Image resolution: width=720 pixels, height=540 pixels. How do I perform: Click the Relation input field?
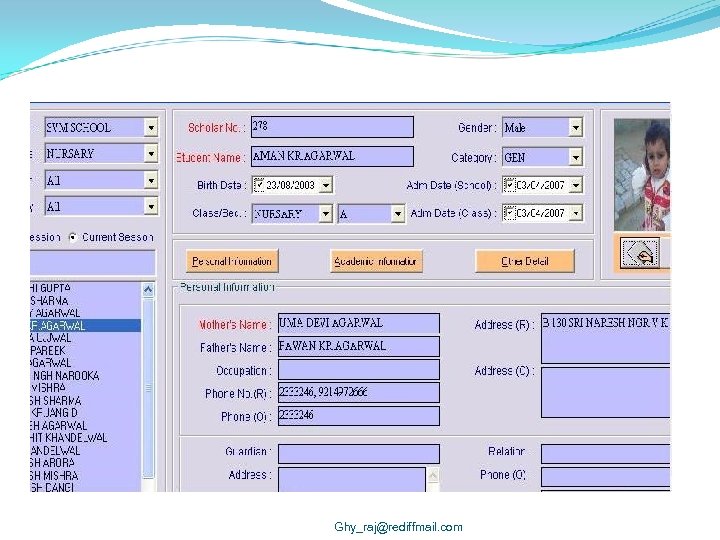click(x=605, y=454)
